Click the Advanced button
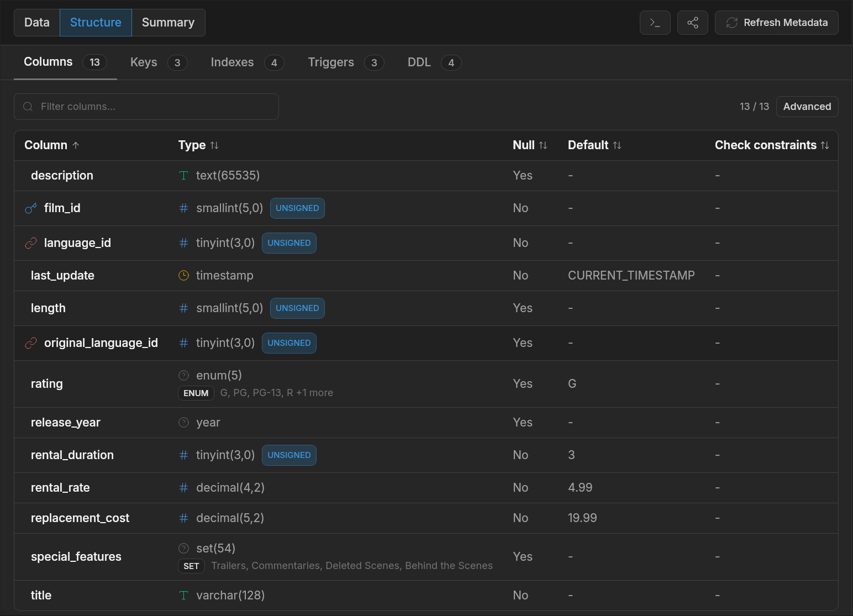Screen dimensions: 853x616 coord(807,107)
